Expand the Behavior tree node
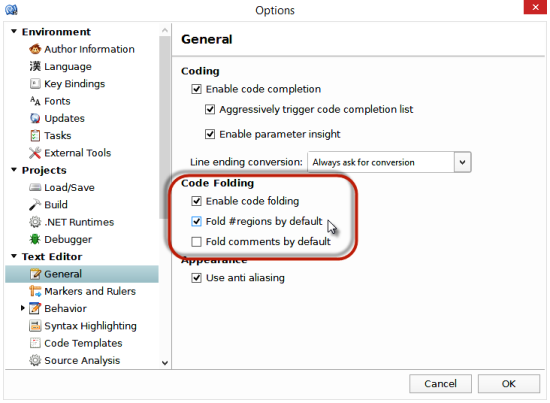Image resolution: width=550 pixels, height=403 pixels. [x=22, y=308]
